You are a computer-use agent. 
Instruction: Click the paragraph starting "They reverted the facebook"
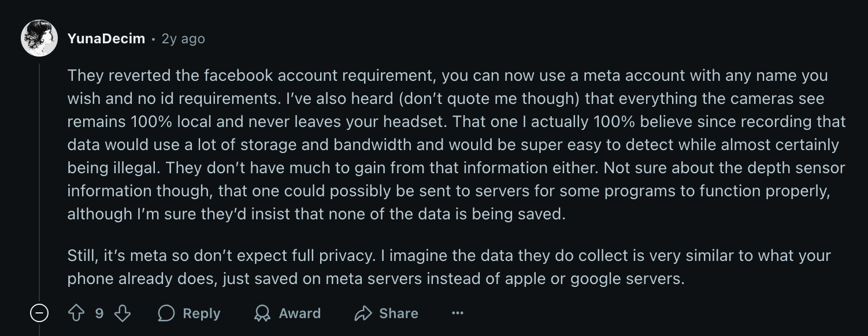[x=405, y=144]
